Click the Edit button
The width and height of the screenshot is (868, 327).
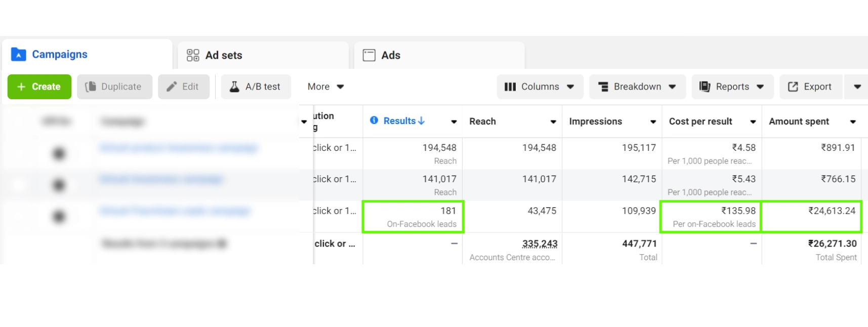tap(184, 87)
